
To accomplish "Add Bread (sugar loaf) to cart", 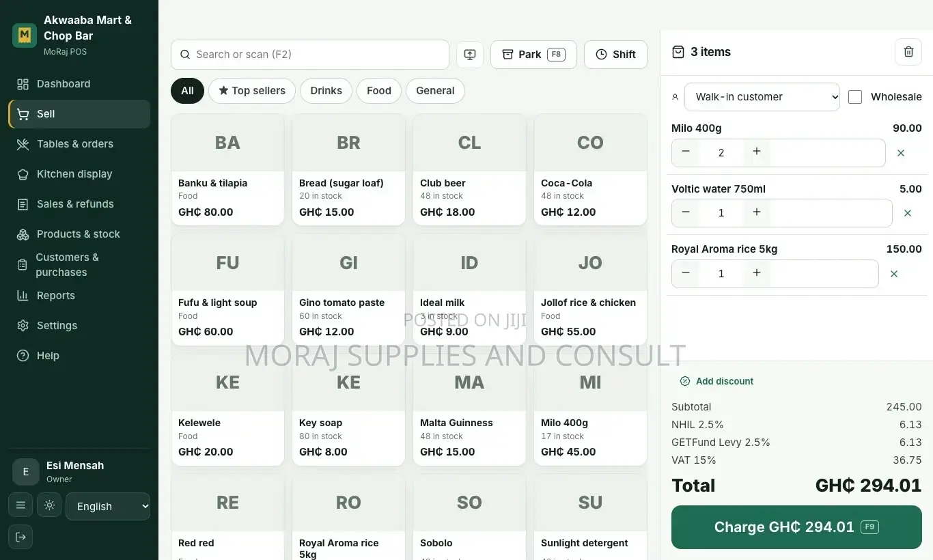I will point(348,169).
